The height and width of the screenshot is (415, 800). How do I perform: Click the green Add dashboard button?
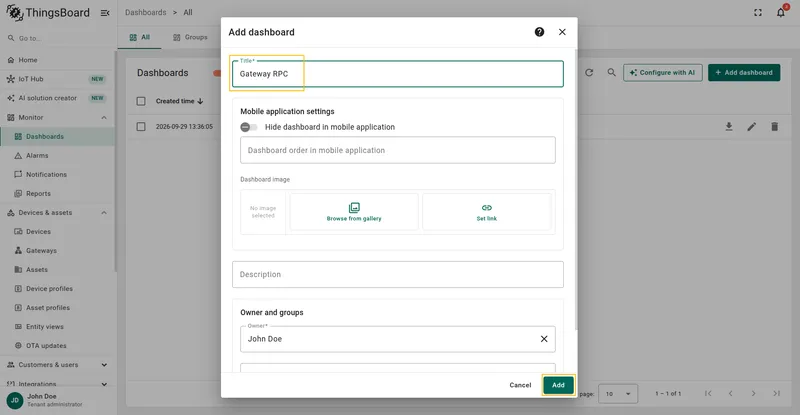click(x=744, y=72)
